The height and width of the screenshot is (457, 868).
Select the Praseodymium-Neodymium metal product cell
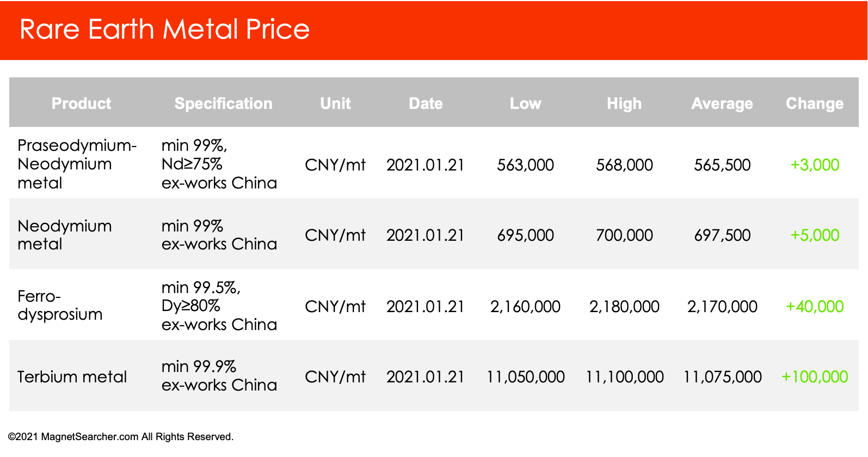coord(77,164)
